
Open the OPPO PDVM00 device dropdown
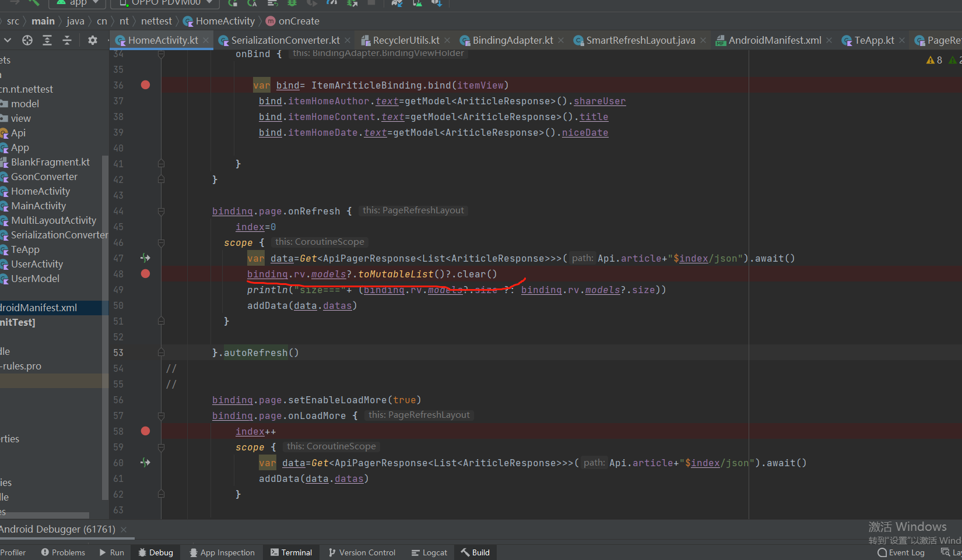click(x=165, y=3)
